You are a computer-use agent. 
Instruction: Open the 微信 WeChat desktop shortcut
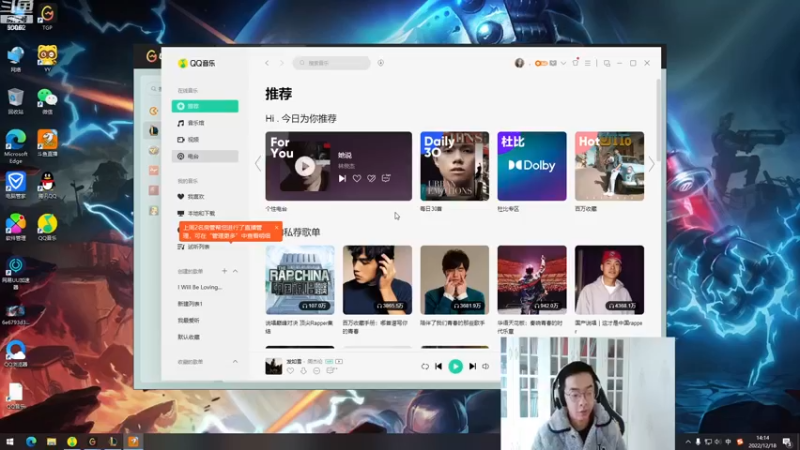(x=47, y=101)
